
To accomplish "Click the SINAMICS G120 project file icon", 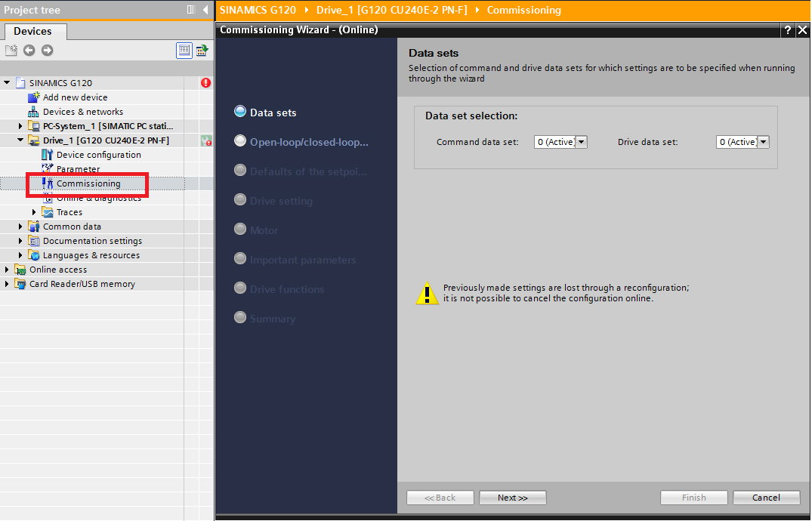I will [20, 82].
